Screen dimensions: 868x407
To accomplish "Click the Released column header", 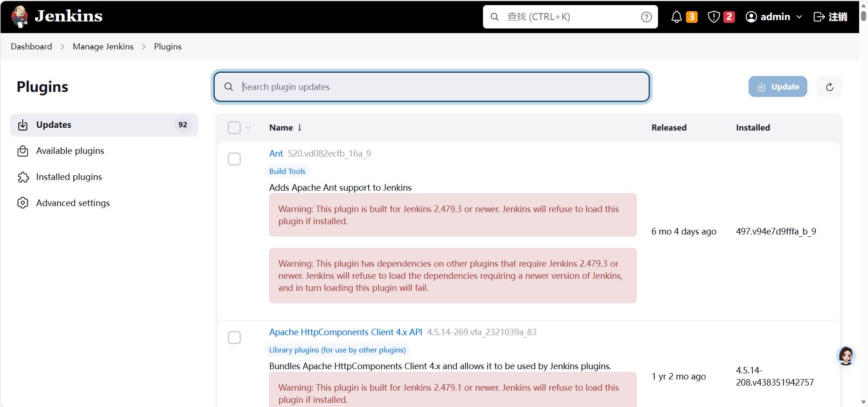I will pos(669,128).
